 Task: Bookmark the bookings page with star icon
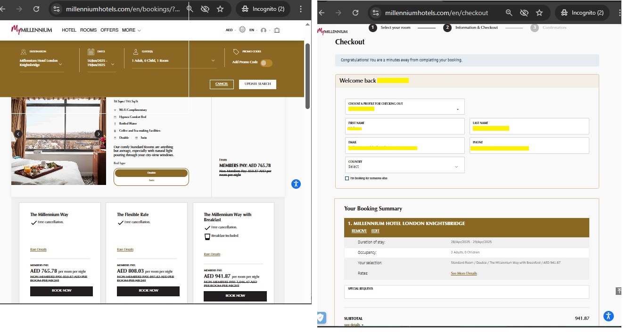(x=220, y=9)
